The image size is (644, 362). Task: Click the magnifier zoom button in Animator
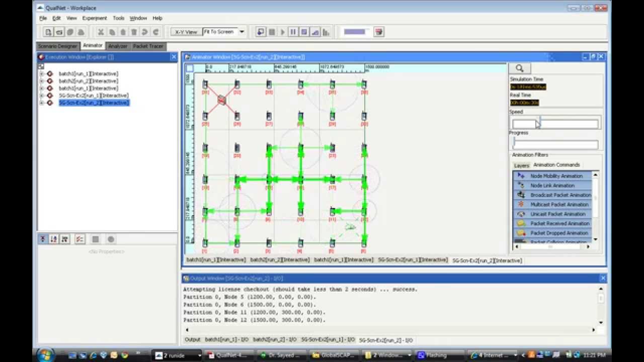coord(519,68)
